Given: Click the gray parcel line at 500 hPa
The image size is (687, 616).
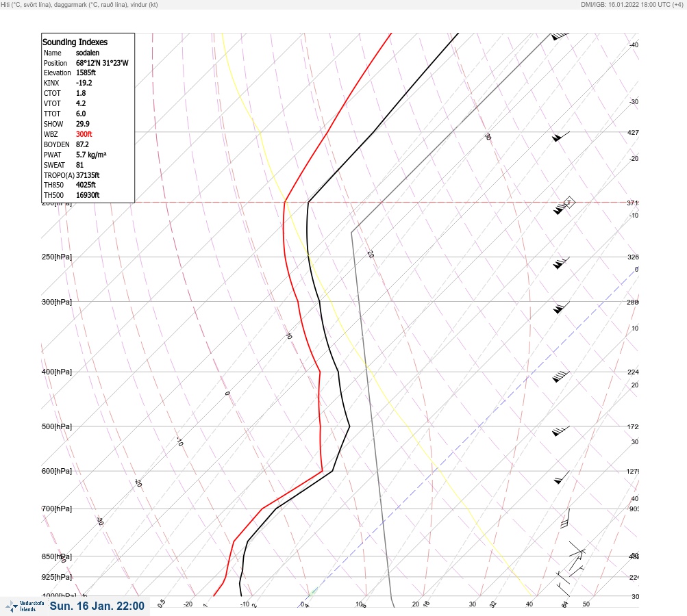Looking at the screenshot, I should [x=373, y=426].
